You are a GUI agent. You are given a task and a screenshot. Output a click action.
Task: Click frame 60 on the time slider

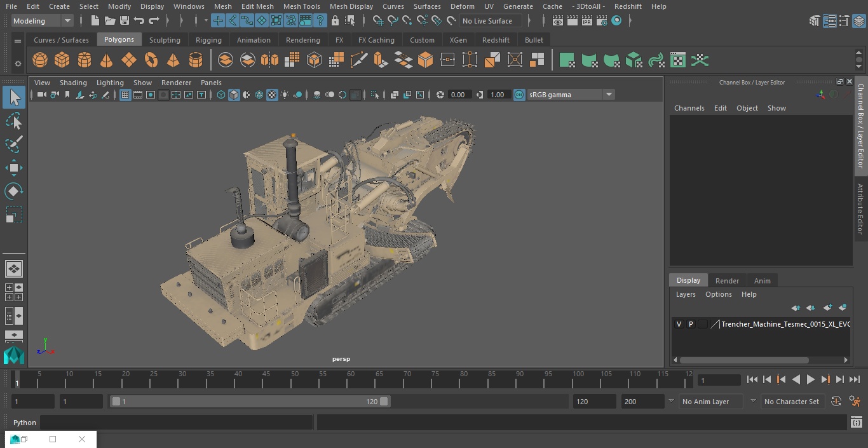pos(351,379)
